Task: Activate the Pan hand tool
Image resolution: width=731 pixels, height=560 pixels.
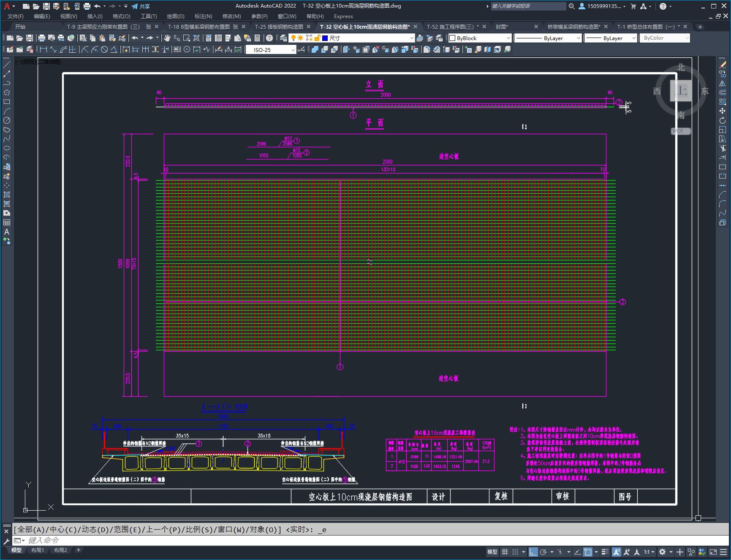Action: pyautogui.click(x=167, y=38)
